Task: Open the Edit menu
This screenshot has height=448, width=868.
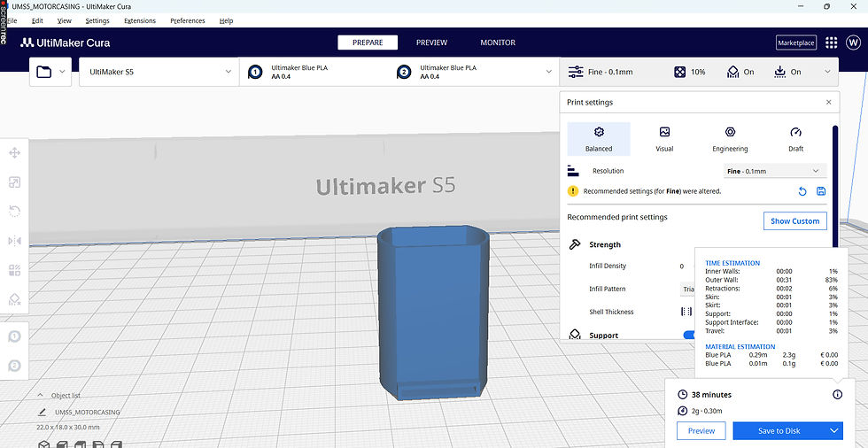Action: 37,21
